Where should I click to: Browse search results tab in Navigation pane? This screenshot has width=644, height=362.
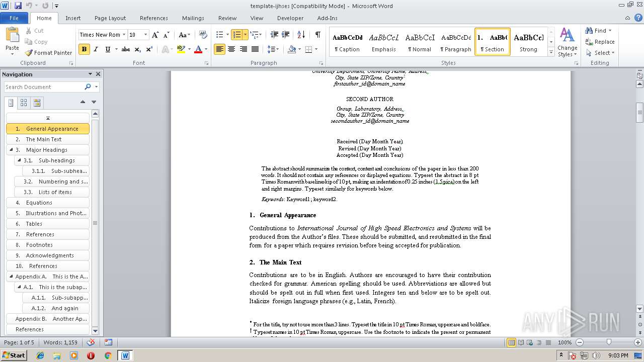coord(37,103)
